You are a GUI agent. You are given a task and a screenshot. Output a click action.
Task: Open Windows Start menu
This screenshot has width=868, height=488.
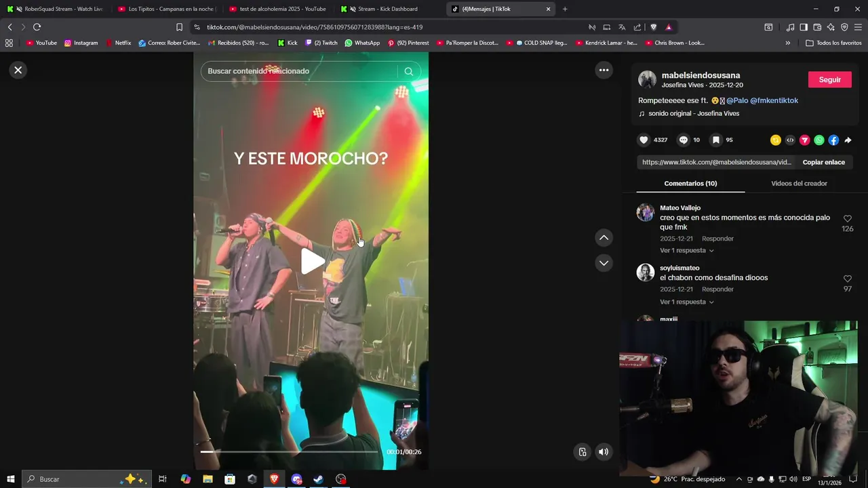point(11,479)
